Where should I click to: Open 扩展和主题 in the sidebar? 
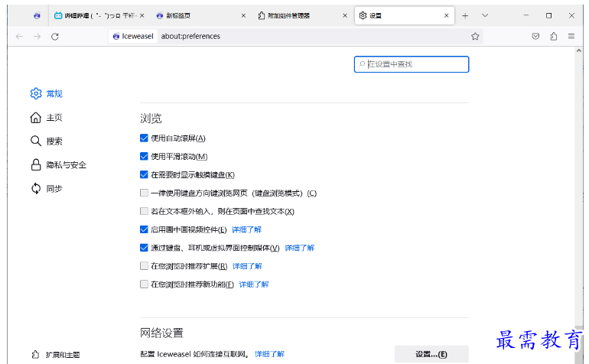[61, 355]
